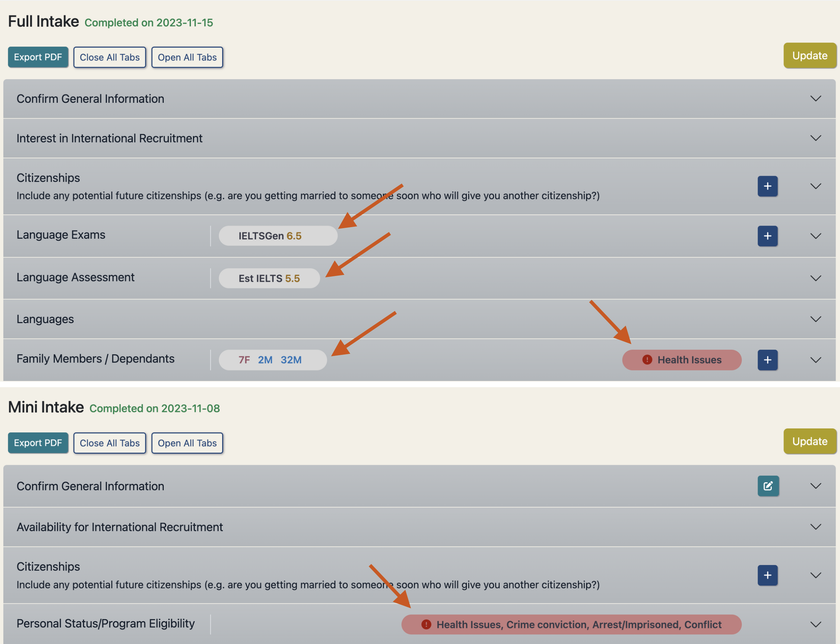
Task: Expand Citizenships in Full Intake
Action: coord(816,186)
